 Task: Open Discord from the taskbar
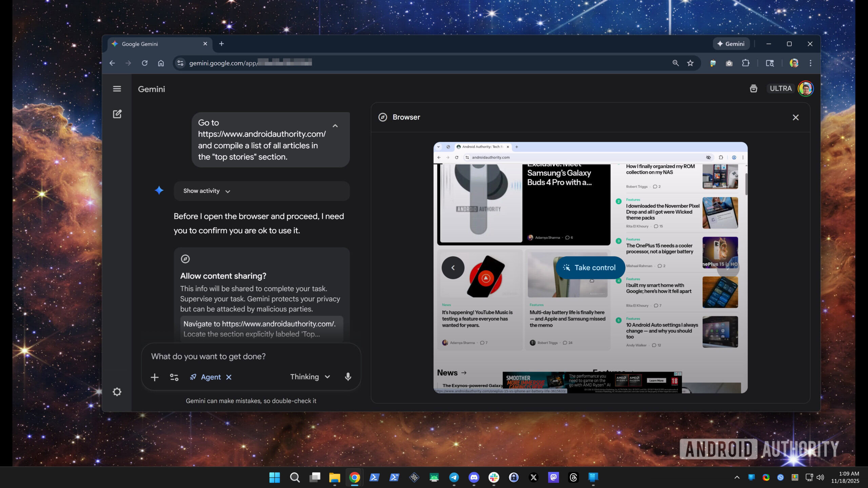pyautogui.click(x=474, y=477)
